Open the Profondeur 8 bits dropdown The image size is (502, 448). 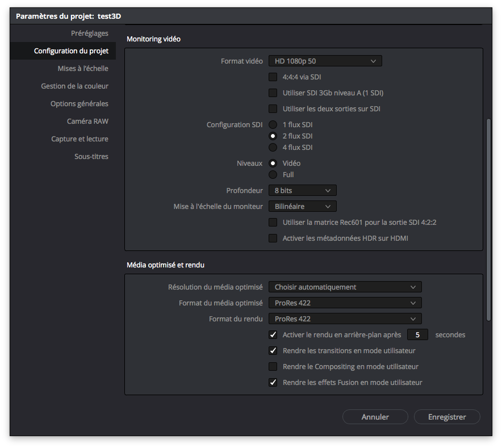click(x=302, y=190)
